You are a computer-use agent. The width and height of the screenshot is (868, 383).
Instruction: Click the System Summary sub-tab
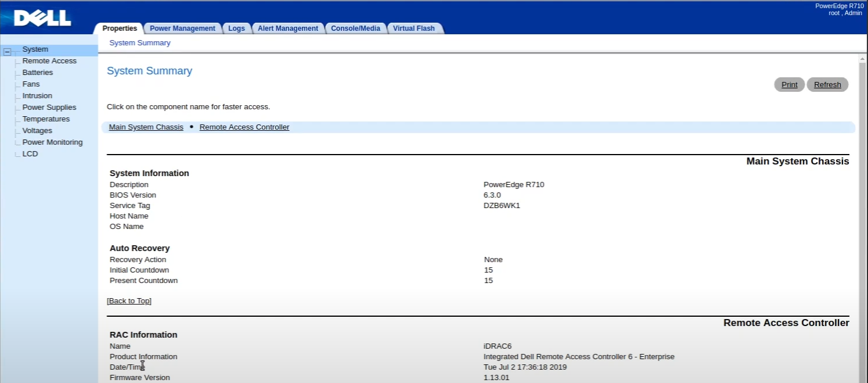(140, 43)
